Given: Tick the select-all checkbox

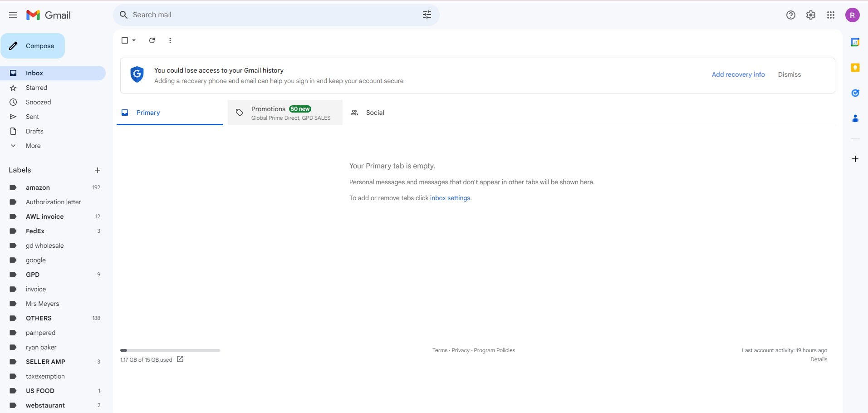Looking at the screenshot, I should pyautogui.click(x=125, y=40).
